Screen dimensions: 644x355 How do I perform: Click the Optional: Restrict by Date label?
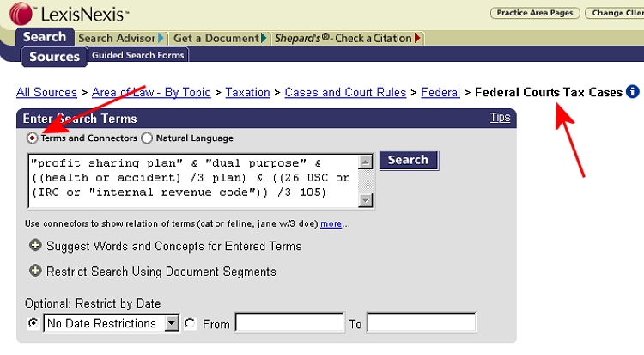coord(93,303)
